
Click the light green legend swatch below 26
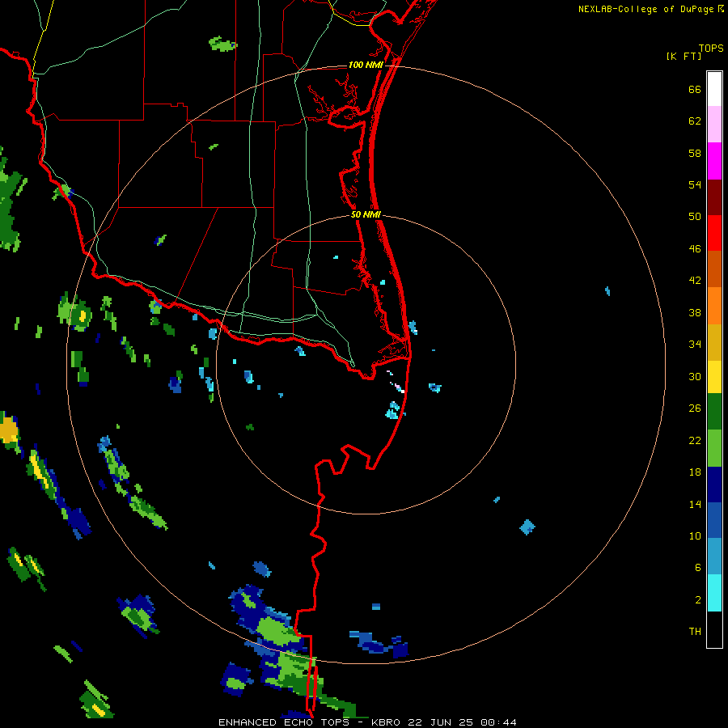click(x=714, y=448)
